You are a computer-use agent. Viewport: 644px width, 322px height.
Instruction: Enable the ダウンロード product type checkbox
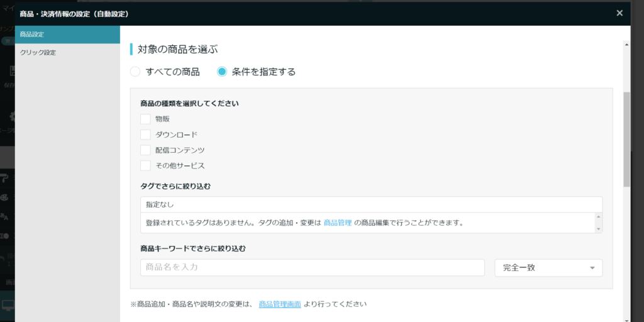pos(145,135)
